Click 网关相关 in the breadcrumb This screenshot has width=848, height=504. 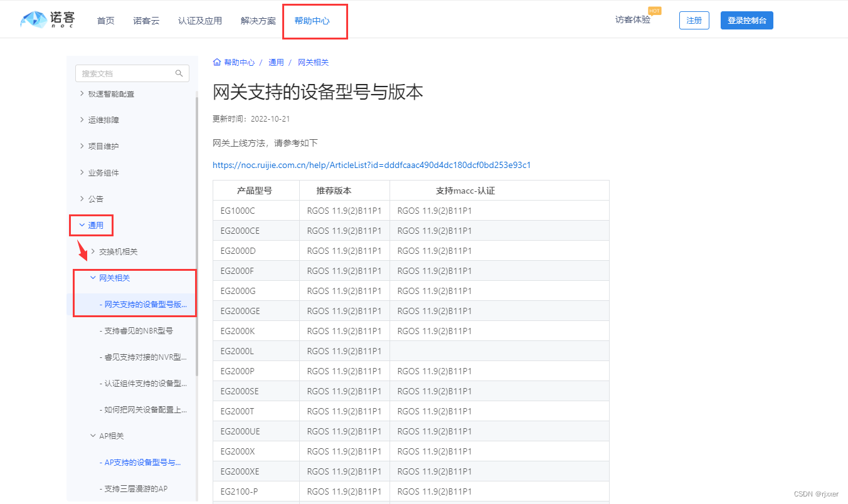coord(313,62)
